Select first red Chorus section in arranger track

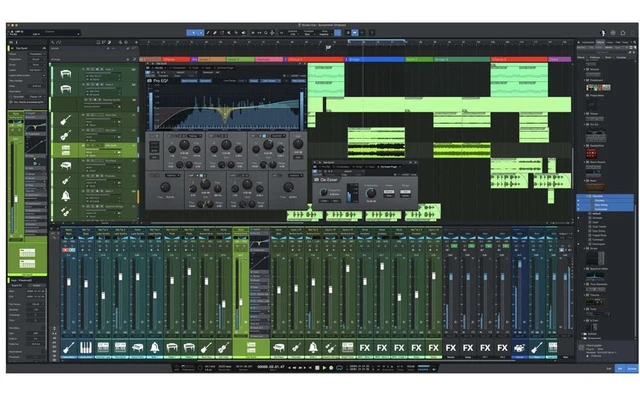(176, 59)
